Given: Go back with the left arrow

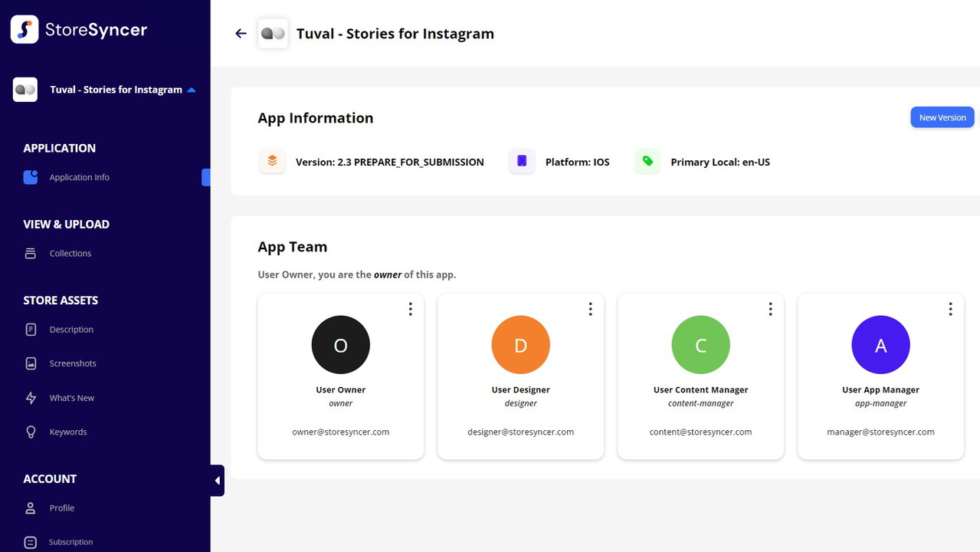Looking at the screenshot, I should point(241,34).
